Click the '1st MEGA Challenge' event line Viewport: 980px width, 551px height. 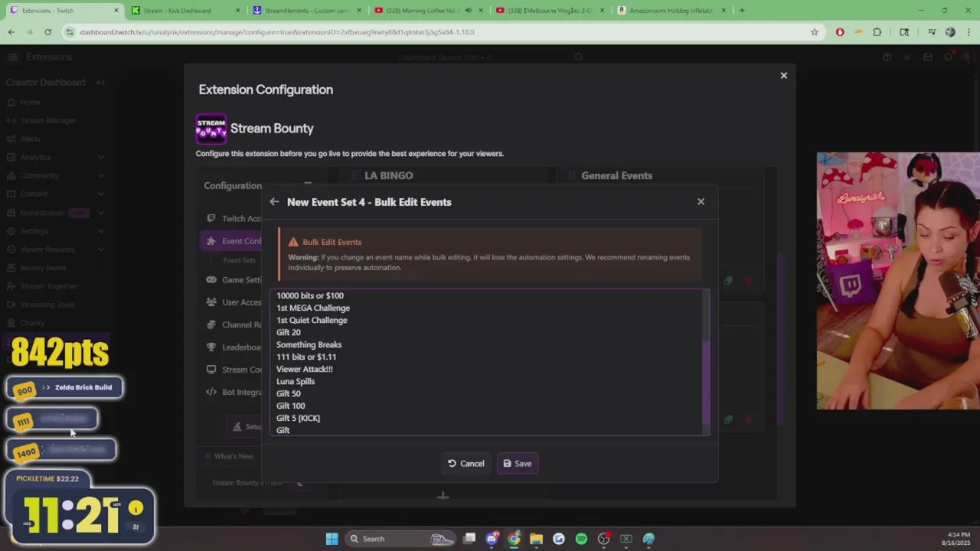point(313,308)
